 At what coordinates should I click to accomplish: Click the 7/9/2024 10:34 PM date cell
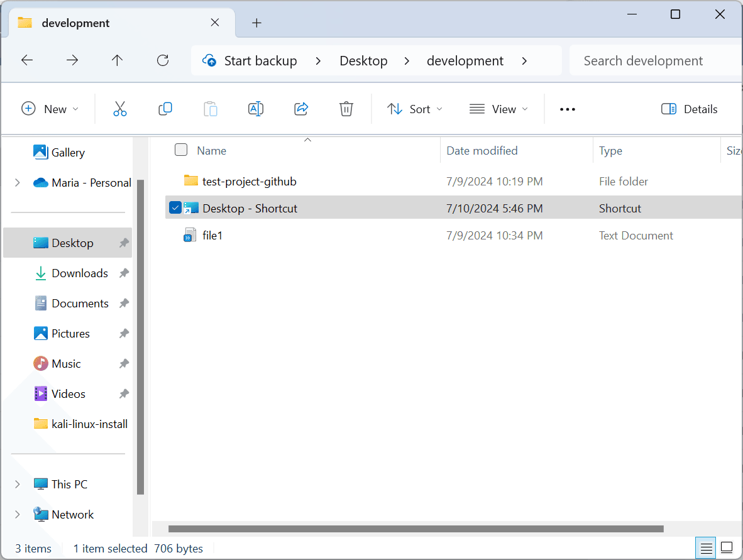tap(494, 236)
